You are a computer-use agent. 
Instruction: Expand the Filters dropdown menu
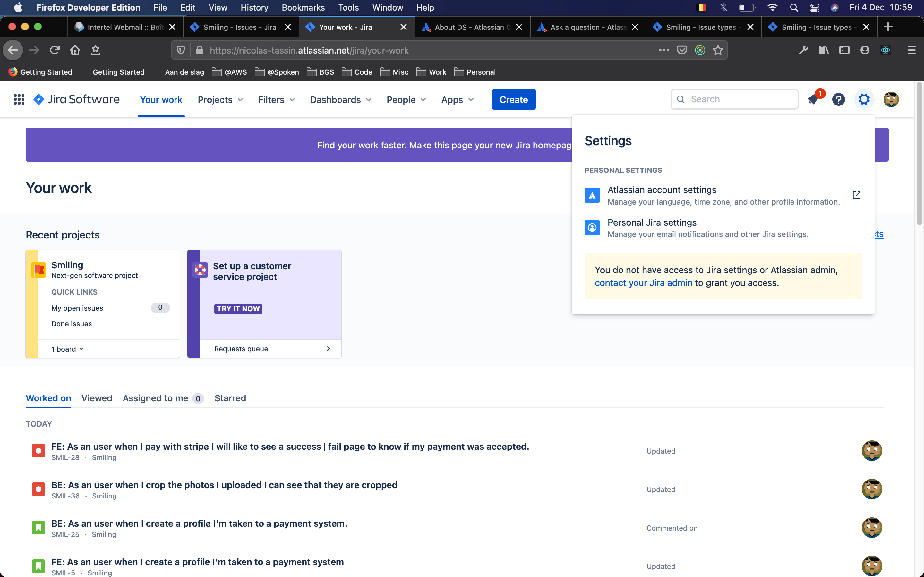[x=277, y=100]
